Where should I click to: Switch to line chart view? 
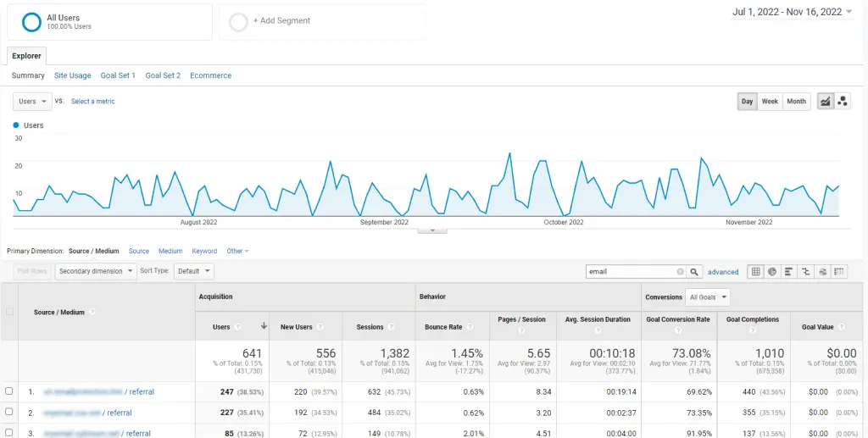point(826,101)
